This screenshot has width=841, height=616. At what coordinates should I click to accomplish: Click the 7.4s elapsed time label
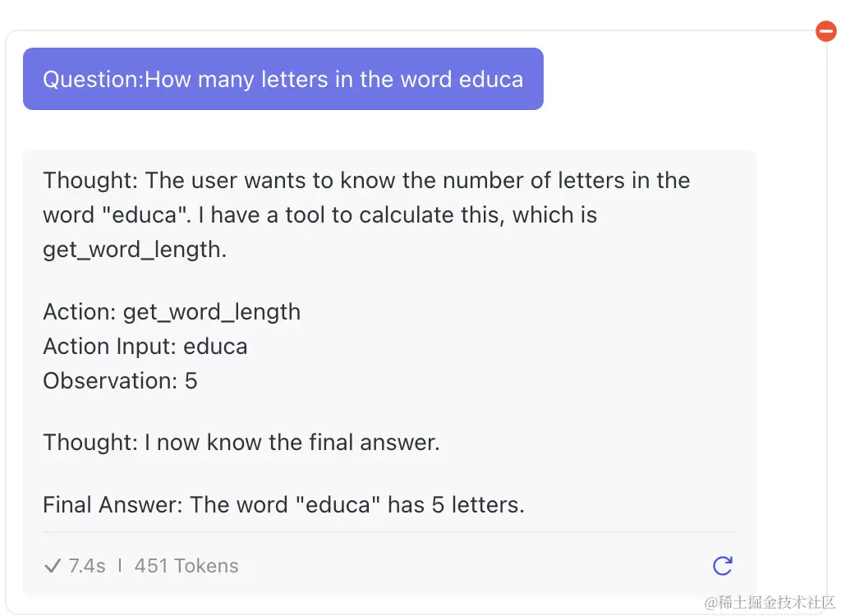click(87, 566)
